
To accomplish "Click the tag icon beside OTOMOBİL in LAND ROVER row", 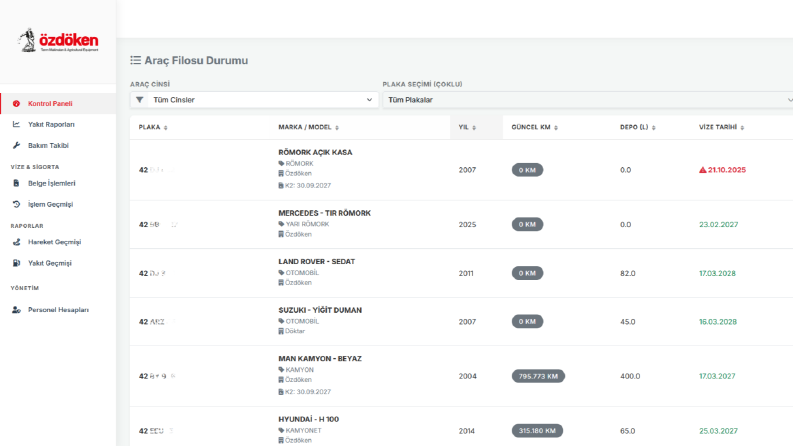I will pyautogui.click(x=281, y=273).
